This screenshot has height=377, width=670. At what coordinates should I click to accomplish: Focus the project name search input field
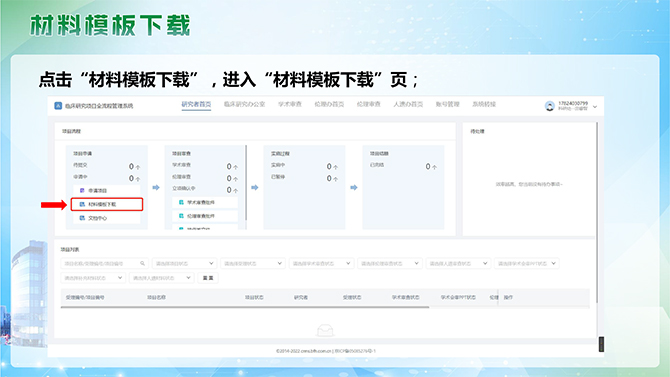tap(105, 264)
